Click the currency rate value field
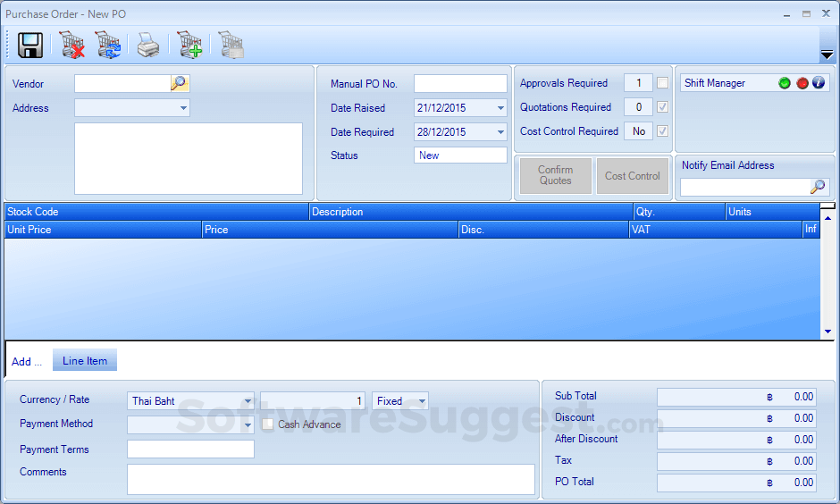This screenshot has width=840, height=504. click(313, 400)
